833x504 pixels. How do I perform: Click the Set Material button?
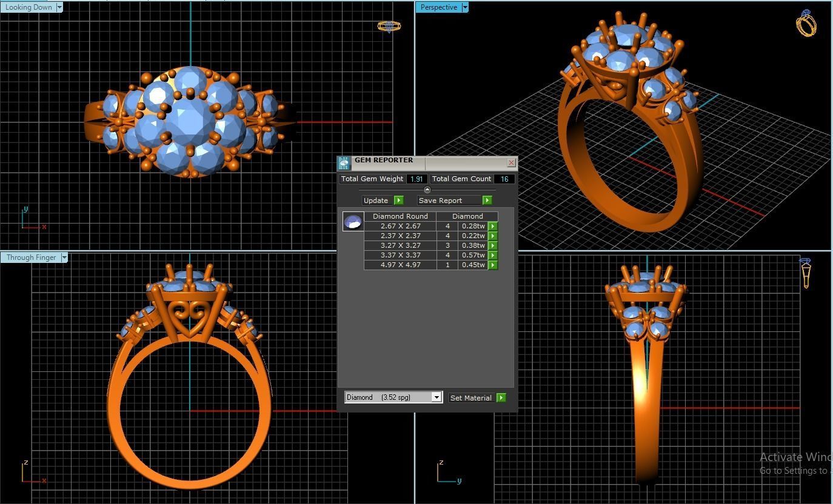[471, 397]
